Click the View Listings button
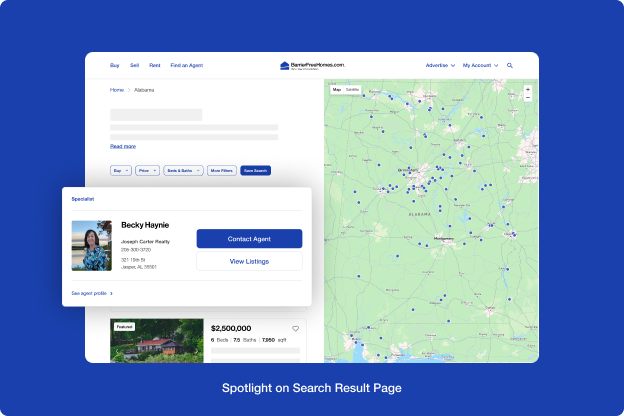This screenshot has width=624, height=416. pyautogui.click(x=249, y=261)
